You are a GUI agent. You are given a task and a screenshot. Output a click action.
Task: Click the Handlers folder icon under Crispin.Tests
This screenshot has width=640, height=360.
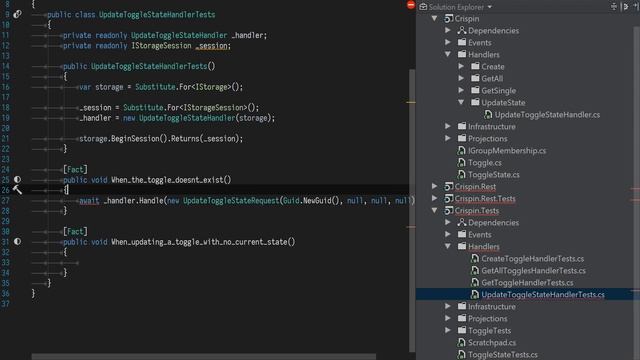pos(462,246)
